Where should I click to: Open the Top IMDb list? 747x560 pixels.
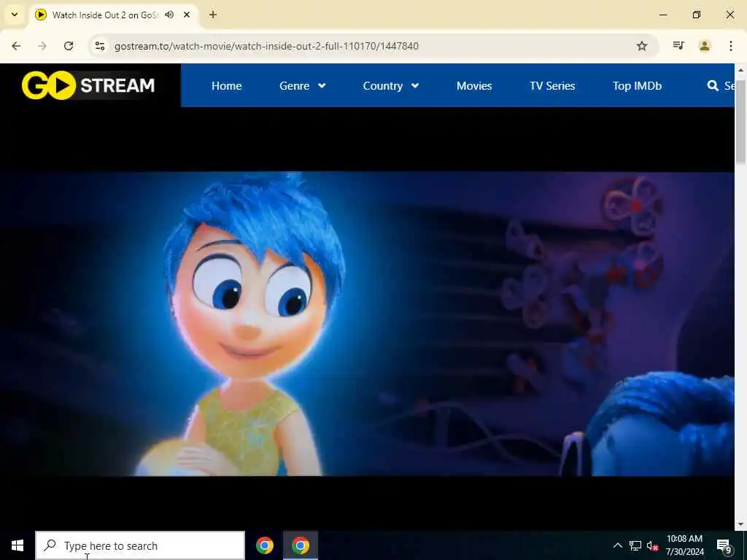point(637,86)
